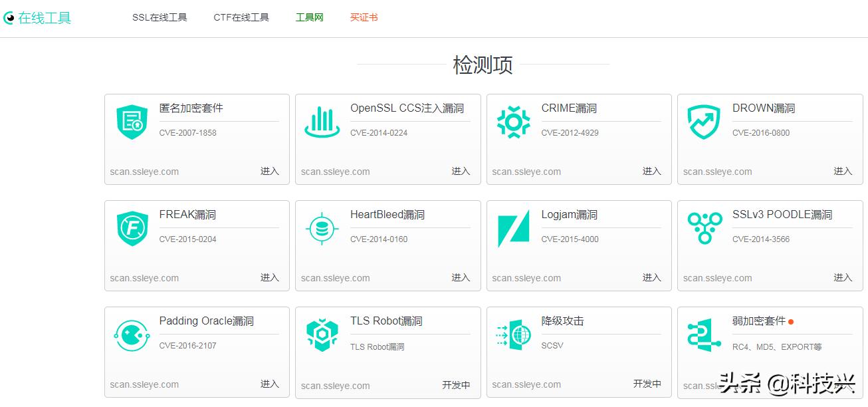
Task: Open 进入 on the HeartBleed漏洞 card
Action: (x=461, y=278)
